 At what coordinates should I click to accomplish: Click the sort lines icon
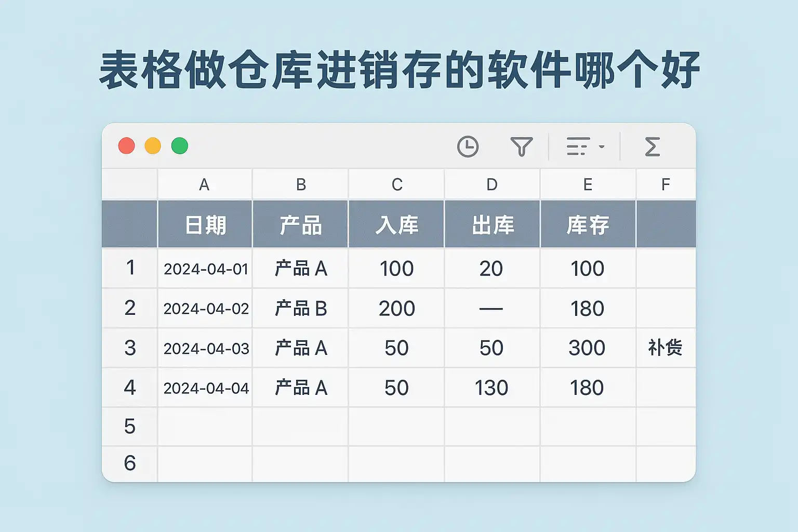(x=578, y=147)
